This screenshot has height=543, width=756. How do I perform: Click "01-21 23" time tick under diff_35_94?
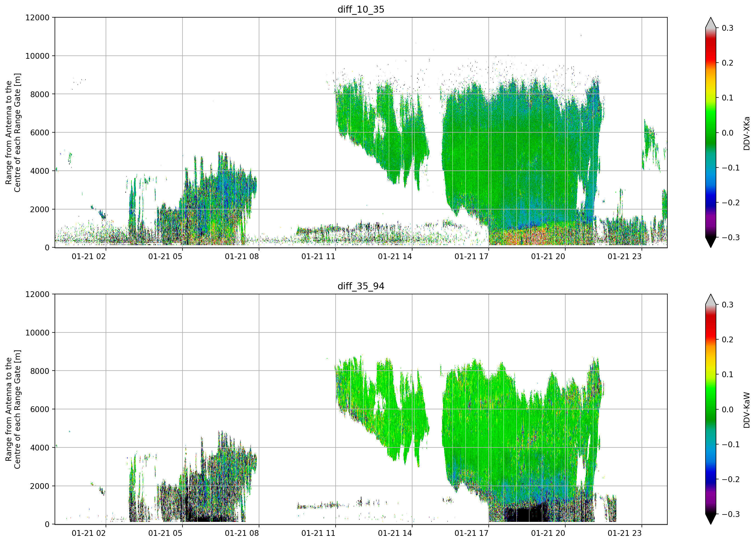(625, 533)
